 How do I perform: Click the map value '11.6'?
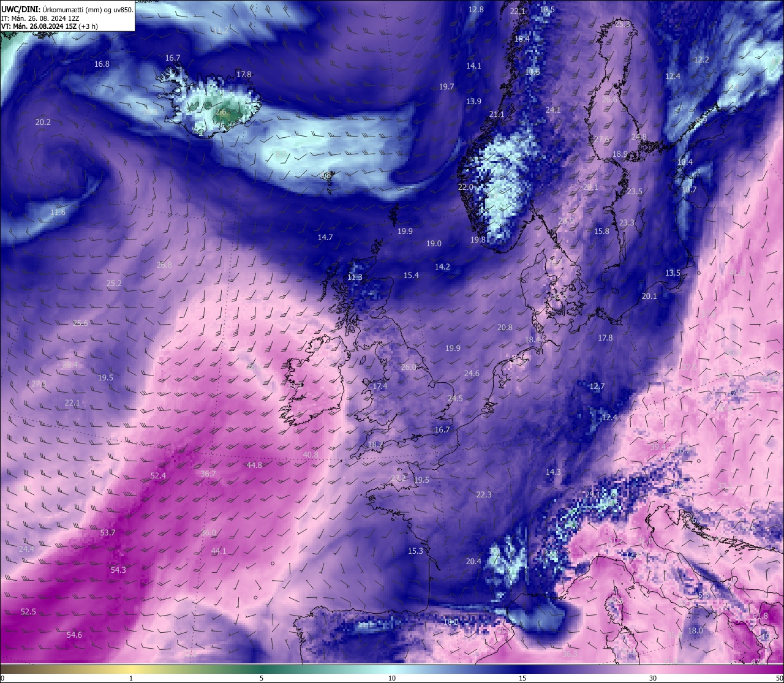click(58, 213)
